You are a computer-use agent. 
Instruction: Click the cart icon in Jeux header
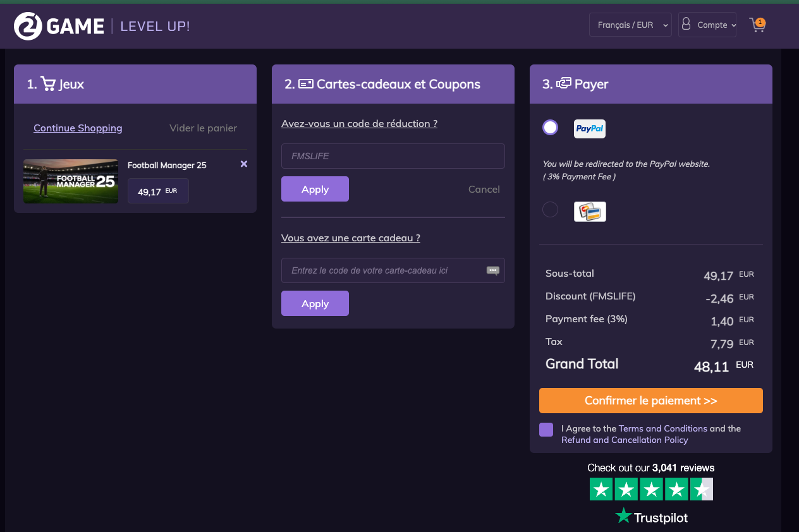[48, 83]
